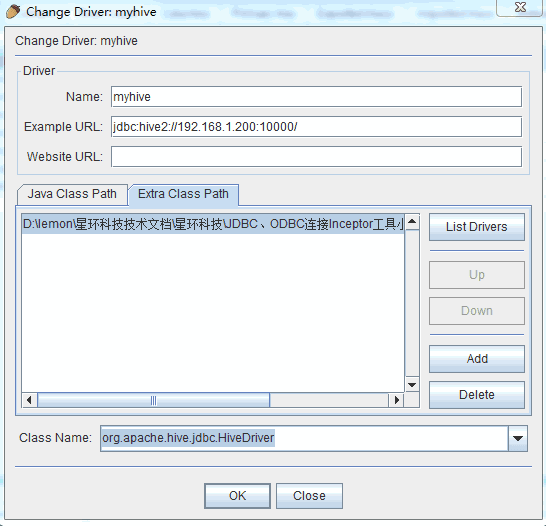Click the Class Name field with org.apache.hive.jdbc.HiveDriver
The height and width of the screenshot is (526, 546).
pyautogui.click(x=304, y=438)
